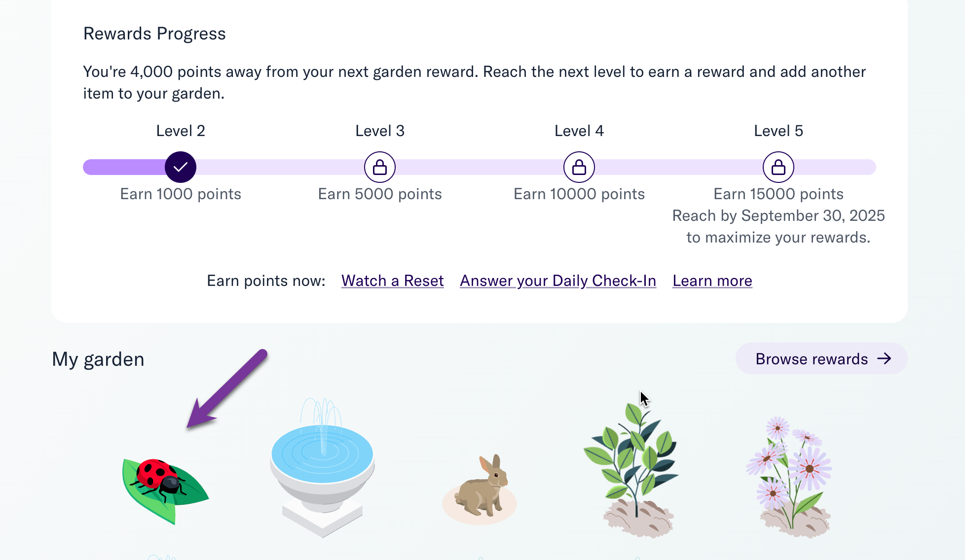Click the My garden heading

[98, 359]
